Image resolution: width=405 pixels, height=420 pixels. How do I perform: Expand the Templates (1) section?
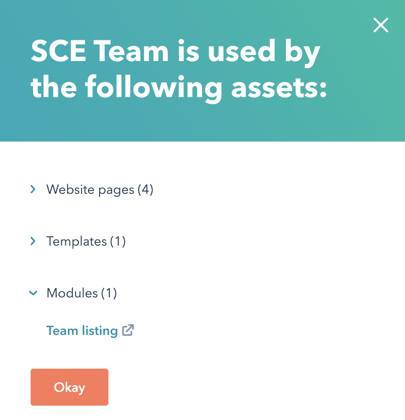78,241
